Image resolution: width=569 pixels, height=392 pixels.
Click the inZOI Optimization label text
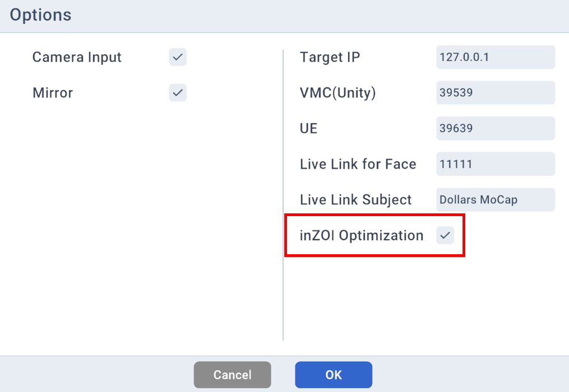[362, 236]
